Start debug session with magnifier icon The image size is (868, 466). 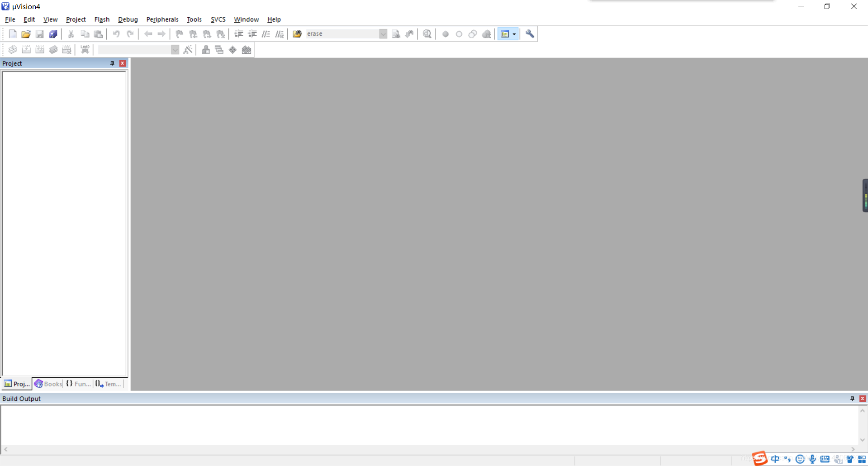pyautogui.click(x=427, y=34)
